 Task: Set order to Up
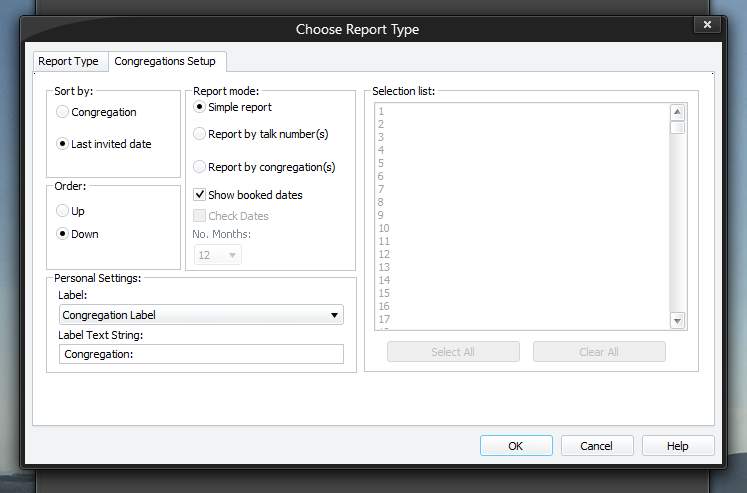[x=64, y=211]
